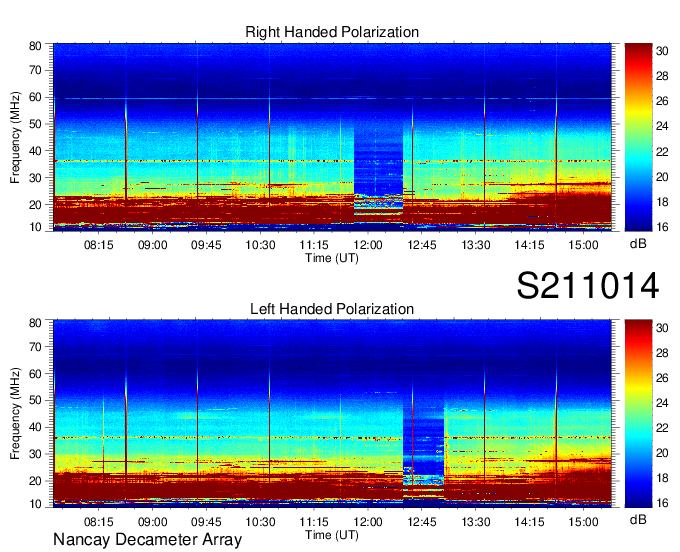Click the 09:00 time tick of the Right Handed plot
The height and width of the screenshot is (552, 680).
coord(153,245)
